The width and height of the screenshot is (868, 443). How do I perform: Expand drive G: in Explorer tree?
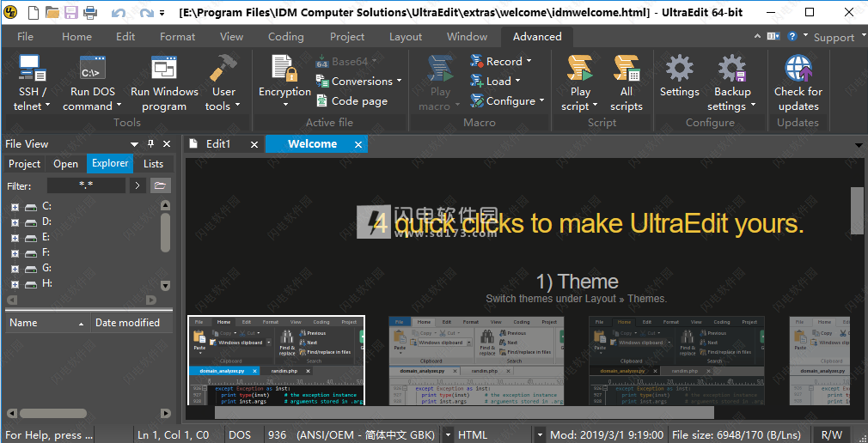[15, 269]
